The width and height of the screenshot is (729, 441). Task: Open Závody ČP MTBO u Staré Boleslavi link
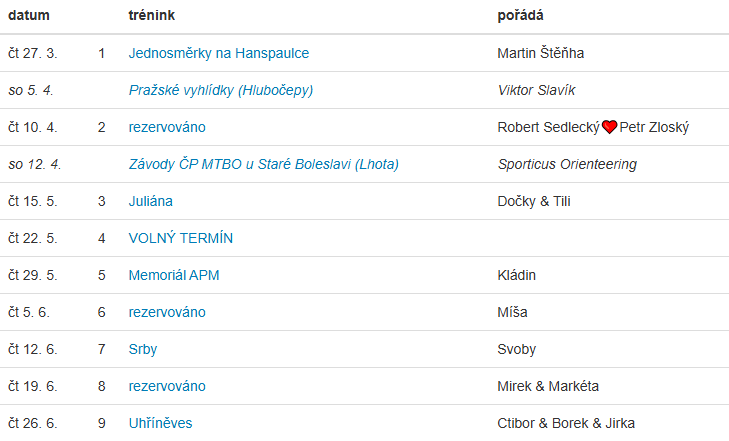[x=264, y=164]
